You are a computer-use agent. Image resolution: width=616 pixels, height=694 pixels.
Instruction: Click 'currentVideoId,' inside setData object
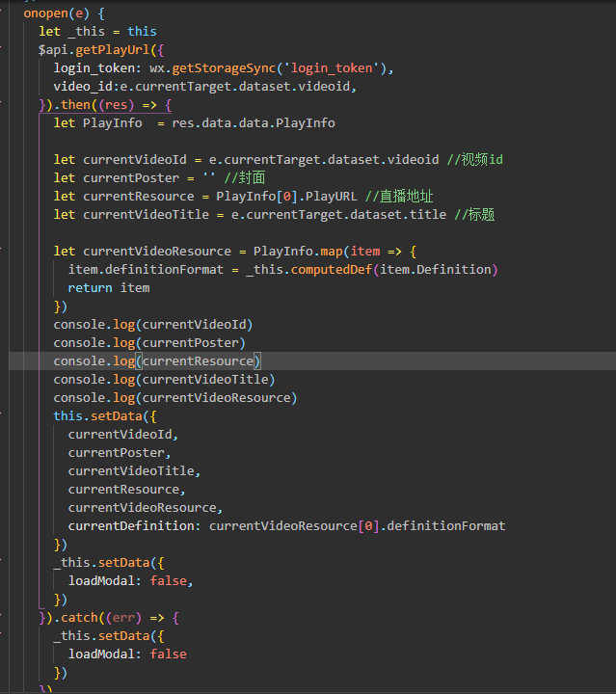point(123,435)
